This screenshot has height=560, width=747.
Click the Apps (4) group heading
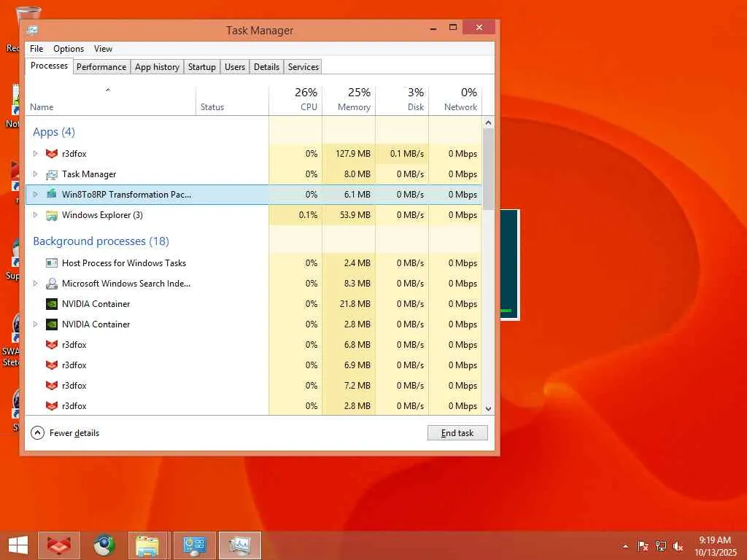point(54,132)
